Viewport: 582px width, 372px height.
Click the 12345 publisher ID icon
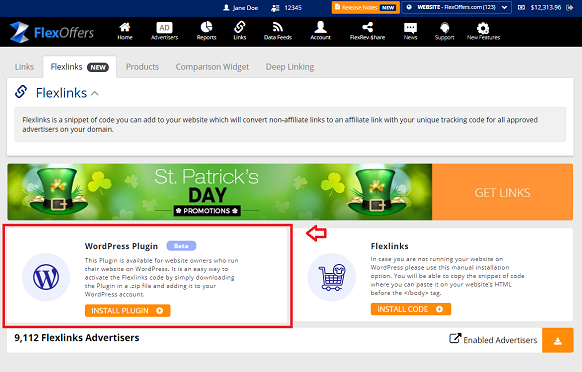[275, 7]
